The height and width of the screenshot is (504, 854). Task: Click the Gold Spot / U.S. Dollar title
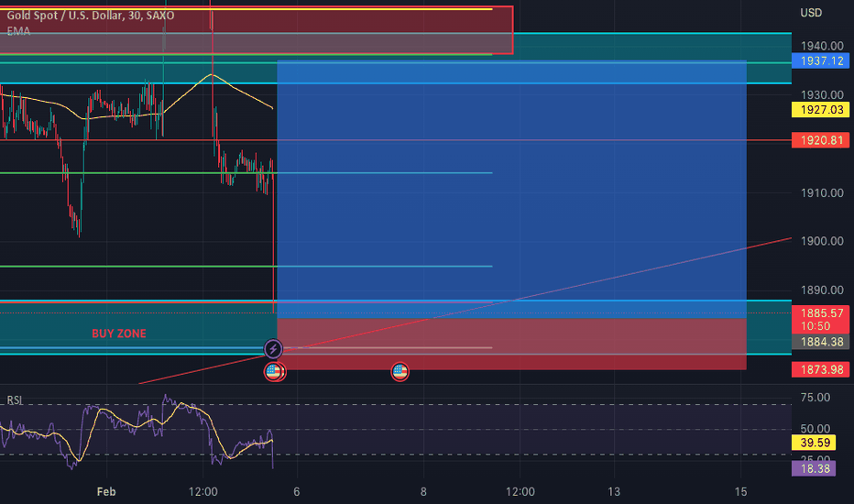91,16
